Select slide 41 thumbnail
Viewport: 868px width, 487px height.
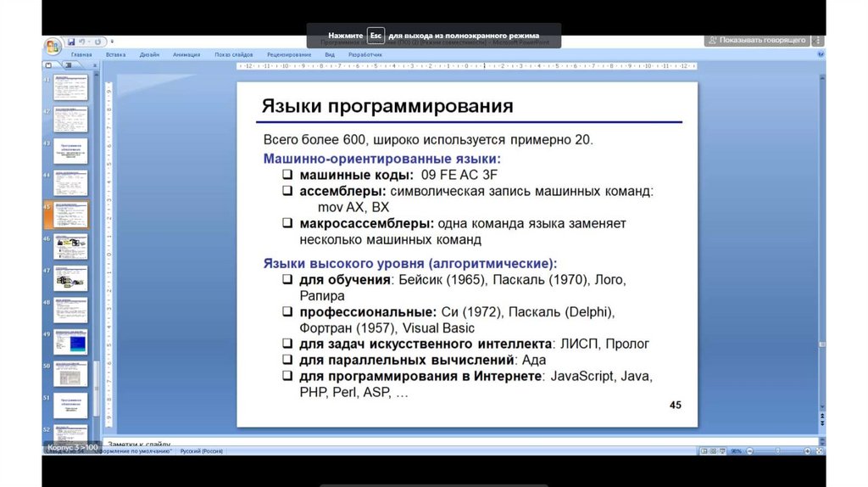tap(71, 87)
